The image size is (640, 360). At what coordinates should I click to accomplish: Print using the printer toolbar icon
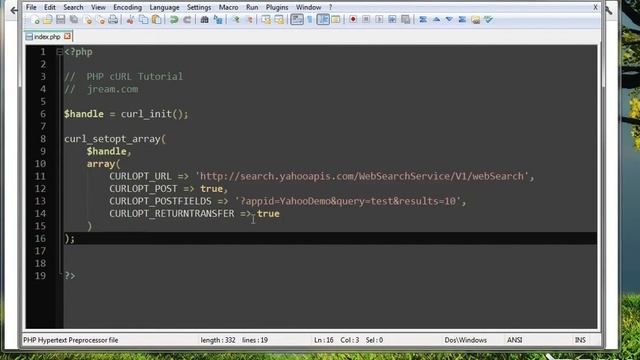tap(113, 20)
